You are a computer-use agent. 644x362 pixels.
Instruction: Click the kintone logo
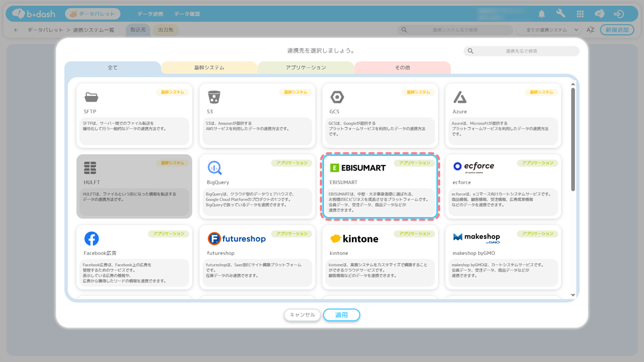354,238
